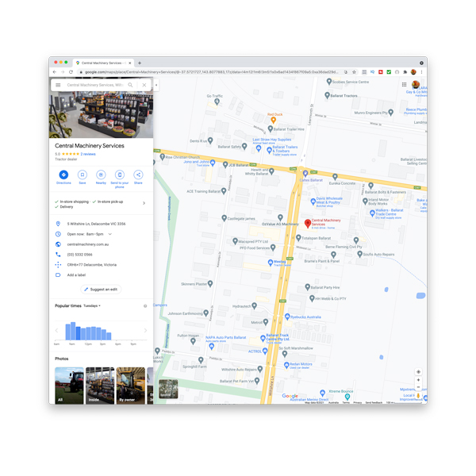This screenshot has width=476, height=476.
Task: Reload the page
Action: click(x=71, y=72)
